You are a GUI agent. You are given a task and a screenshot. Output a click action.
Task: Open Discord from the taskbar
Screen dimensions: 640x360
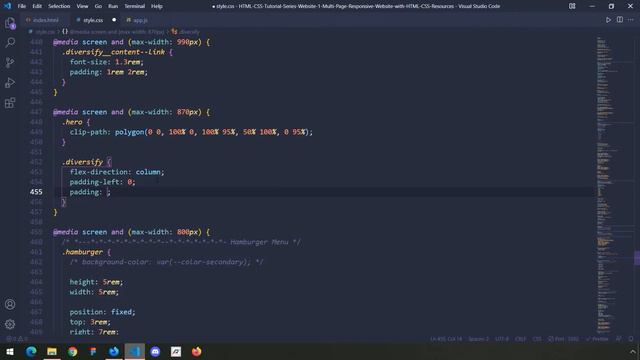pos(155,351)
